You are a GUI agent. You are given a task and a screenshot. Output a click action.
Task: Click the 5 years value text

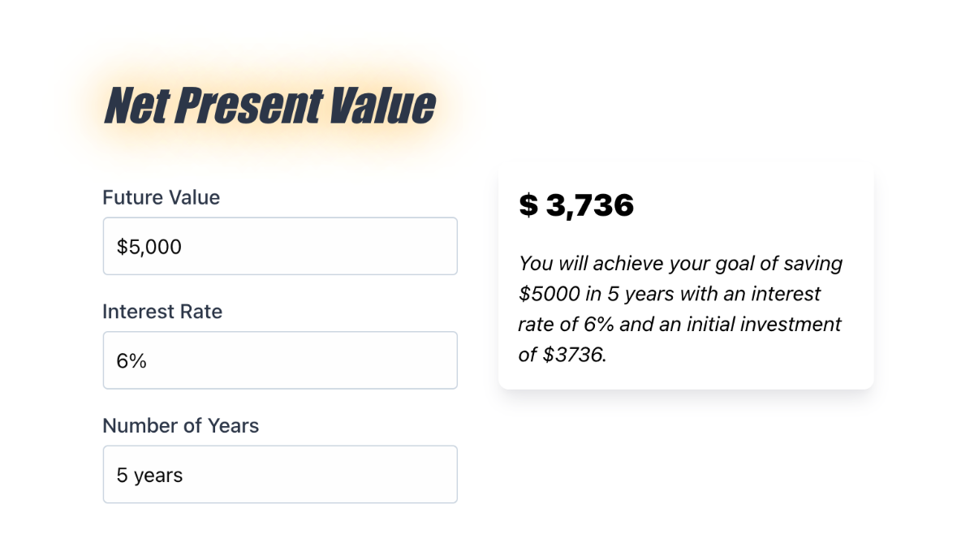point(150,476)
